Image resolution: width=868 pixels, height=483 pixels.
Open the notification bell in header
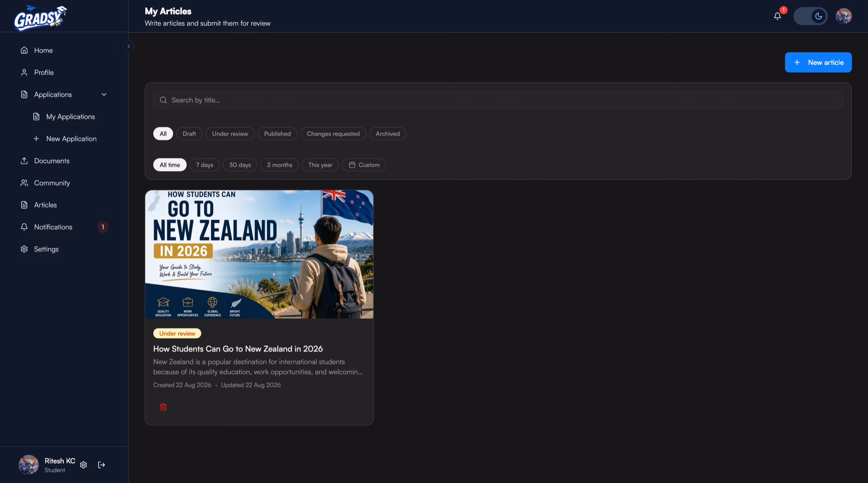tap(777, 16)
